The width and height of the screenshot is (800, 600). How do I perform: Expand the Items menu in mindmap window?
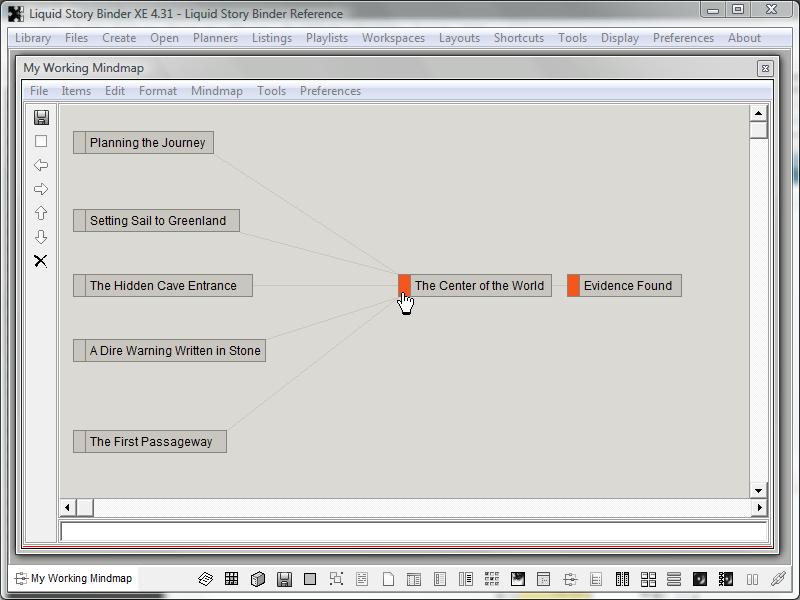tap(76, 91)
